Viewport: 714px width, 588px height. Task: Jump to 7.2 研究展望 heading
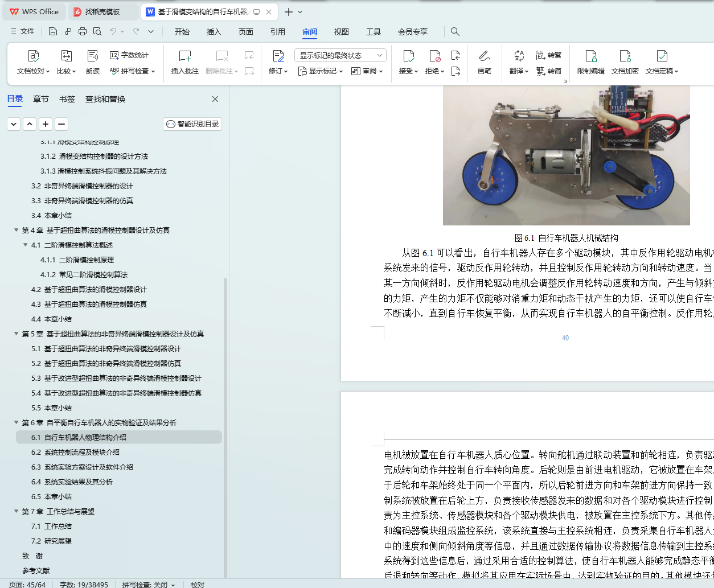[51, 541]
